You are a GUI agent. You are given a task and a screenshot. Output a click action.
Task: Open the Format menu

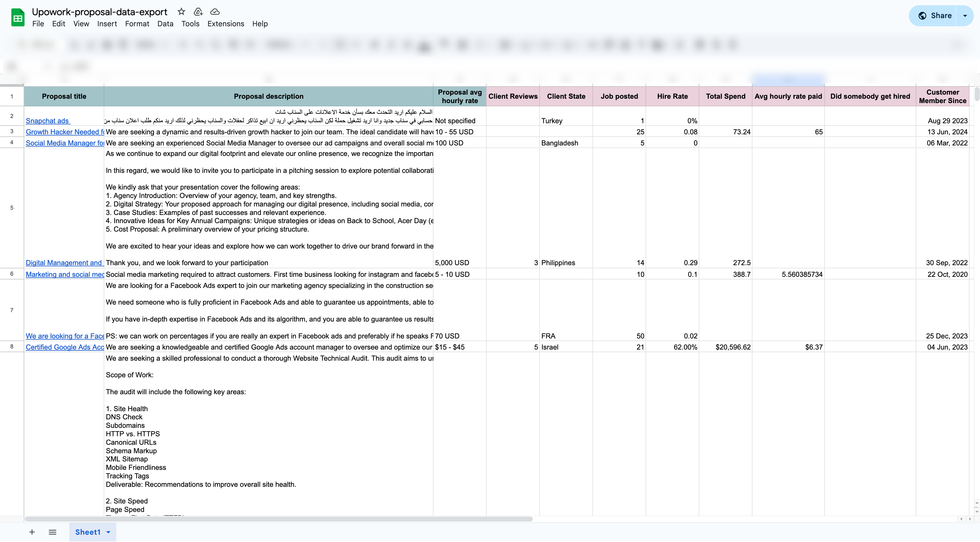pyautogui.click(x=137, y=24)
